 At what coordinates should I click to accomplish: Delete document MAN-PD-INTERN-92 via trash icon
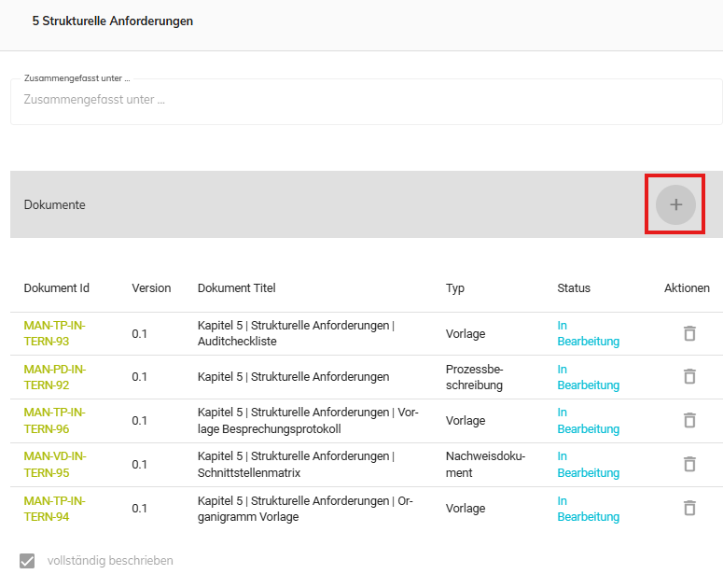pyautogui.click(x=689, y=376)
